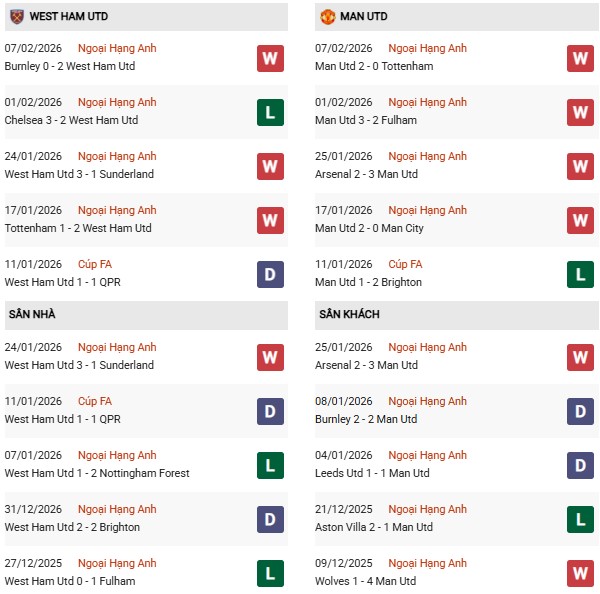
Task: Click loss badge for Man Utd 1-2 Brighton
Action: click(x=581, y=274)
